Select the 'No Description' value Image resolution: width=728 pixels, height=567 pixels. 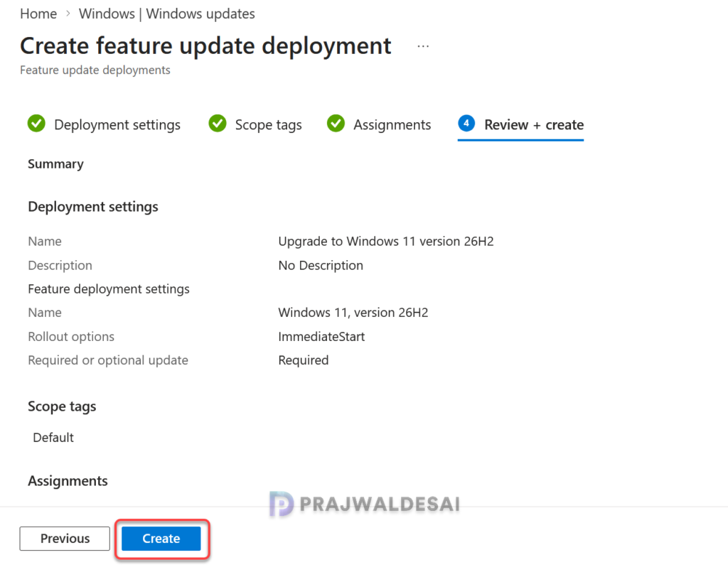pyautogui.click(x=321, y=266)
